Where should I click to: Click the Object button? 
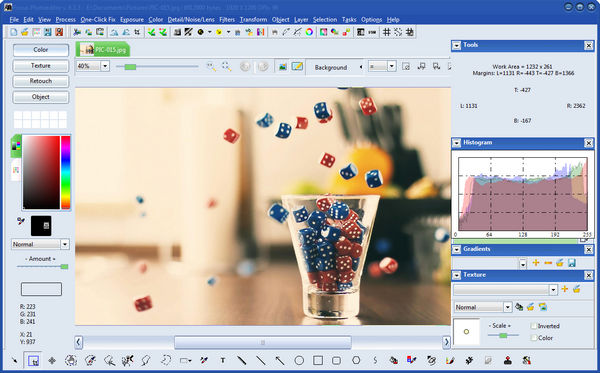point(41,97)
